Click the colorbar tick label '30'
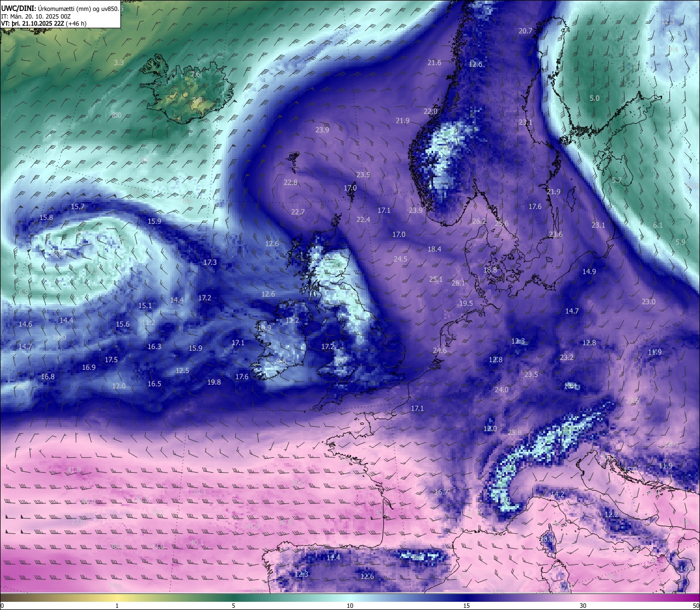Image resolution: width=700 pixels, height=610 pixels. (x=583, y=606)
